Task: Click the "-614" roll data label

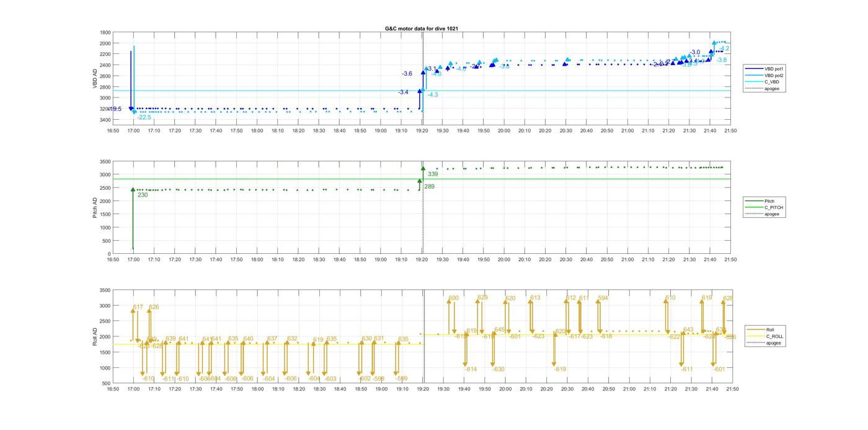Action: [471, 369]
